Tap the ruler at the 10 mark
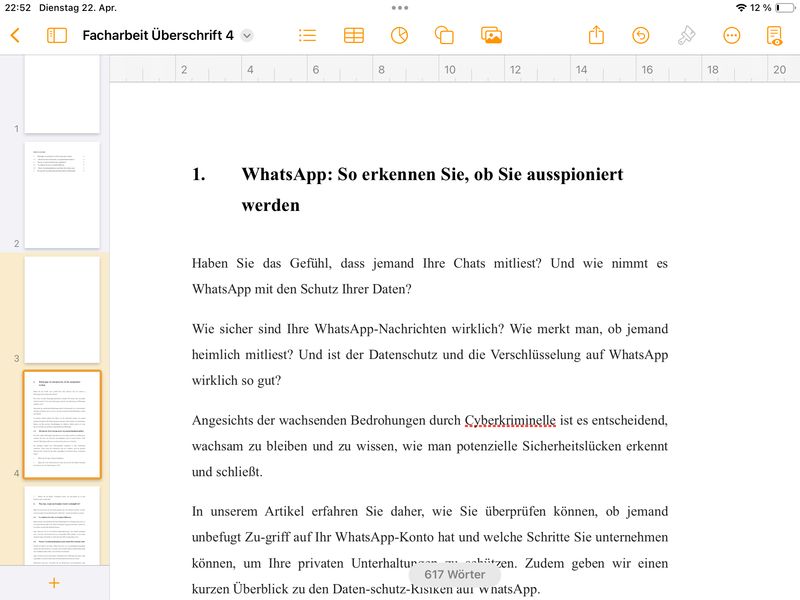800x600 pixels. click(x=449, y=69)
